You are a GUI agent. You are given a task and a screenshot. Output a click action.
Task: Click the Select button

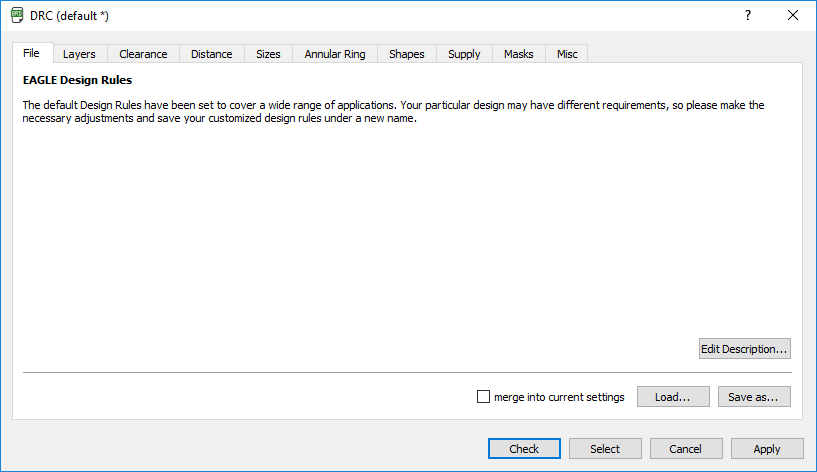[605, 449]
